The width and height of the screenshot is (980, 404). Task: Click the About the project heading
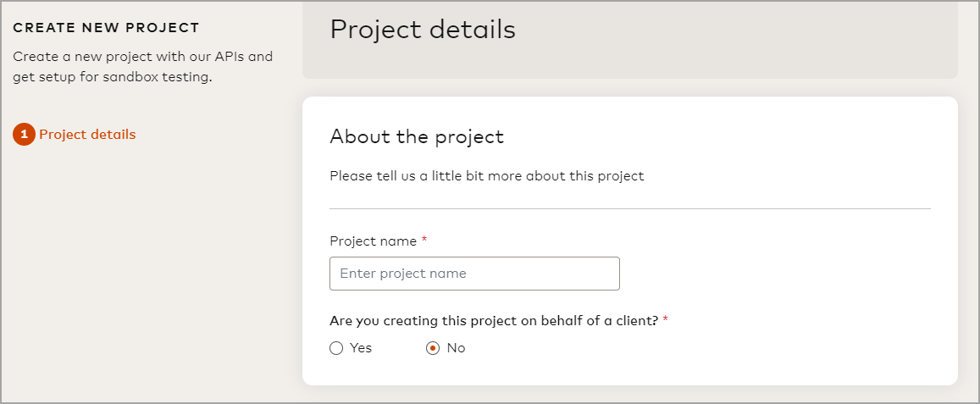[x=417, y=136]
